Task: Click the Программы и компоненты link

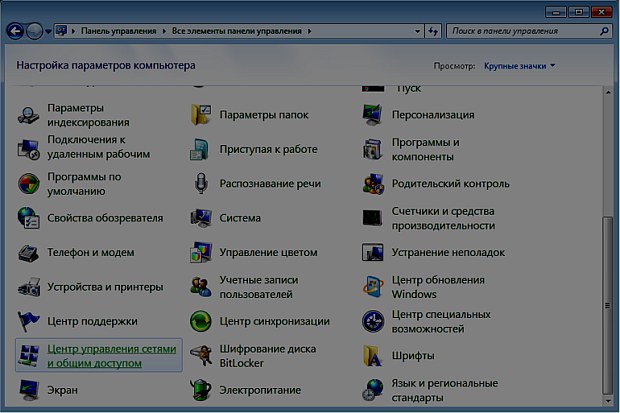Action: (x=425, y=149)
